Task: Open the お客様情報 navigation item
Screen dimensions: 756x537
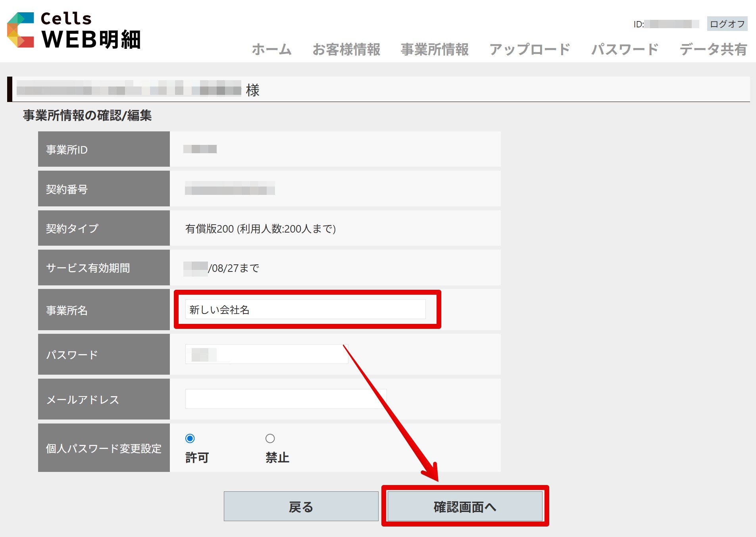Action: 346,50
